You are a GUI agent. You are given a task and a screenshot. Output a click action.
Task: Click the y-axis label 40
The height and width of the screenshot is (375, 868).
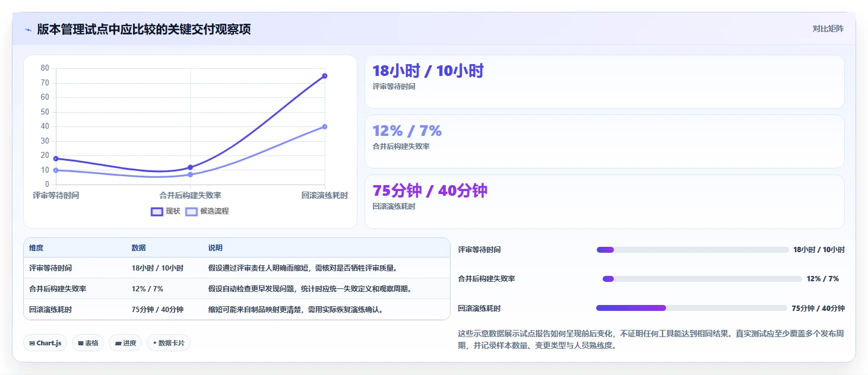click(x=45, y=126)
